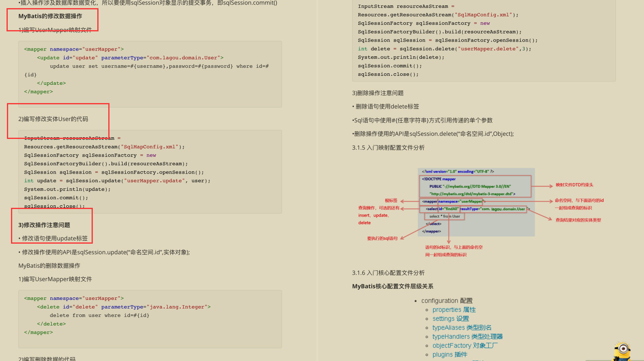
Task: Click the bullet about sqlSession.update API
Action: click(x=104, y=252)
